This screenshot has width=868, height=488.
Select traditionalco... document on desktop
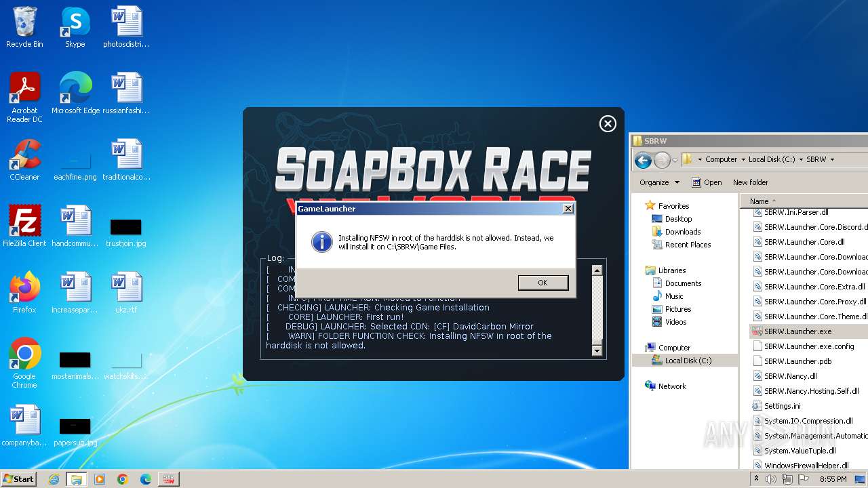(126, 160)
